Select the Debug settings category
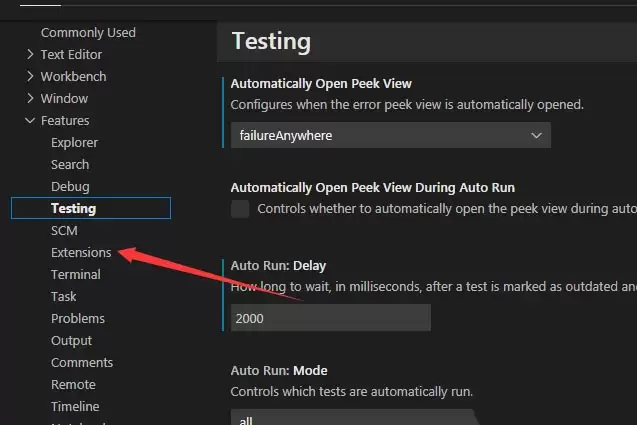The width and height of the screenshot is (637, 425). [x=70, y=186]
